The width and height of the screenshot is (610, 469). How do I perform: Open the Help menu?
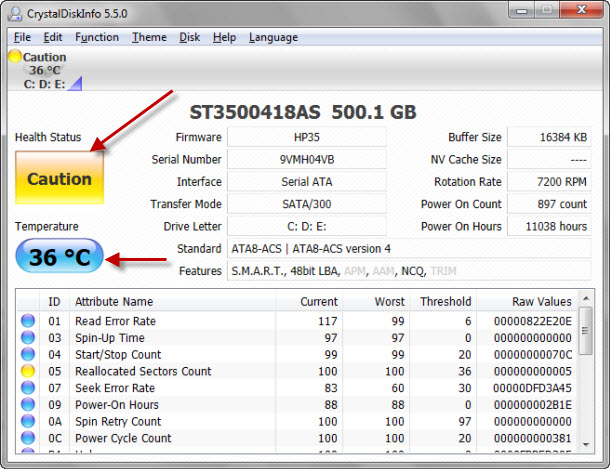click(x=224, y=37)
